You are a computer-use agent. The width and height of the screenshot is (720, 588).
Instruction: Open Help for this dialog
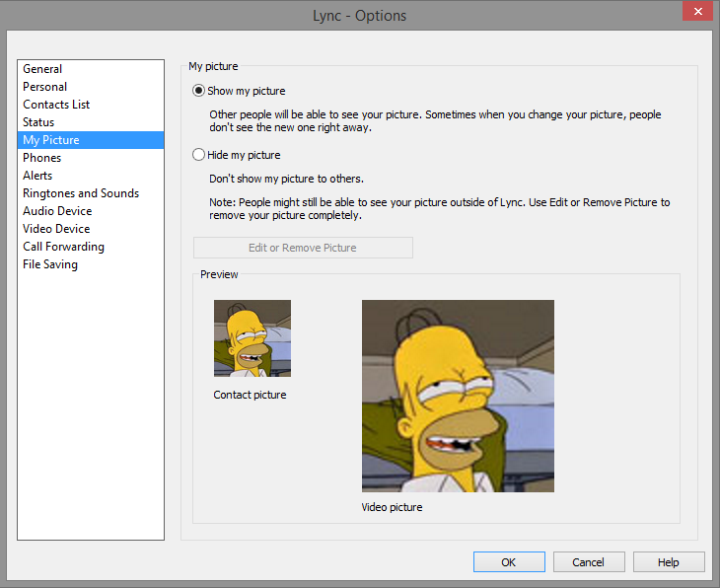(x=669, y=562)
